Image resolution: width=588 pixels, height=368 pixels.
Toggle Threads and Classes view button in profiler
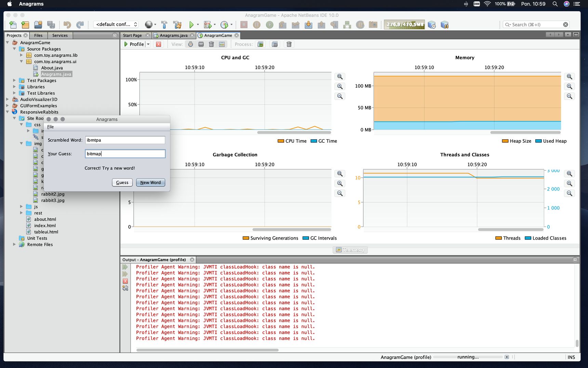(x=222, y=44)
